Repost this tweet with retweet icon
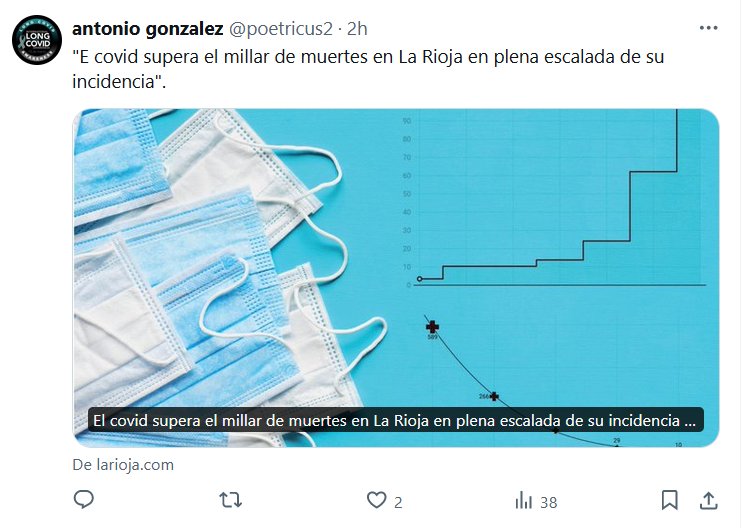The image size is (746, 528). tap(231, 500)
